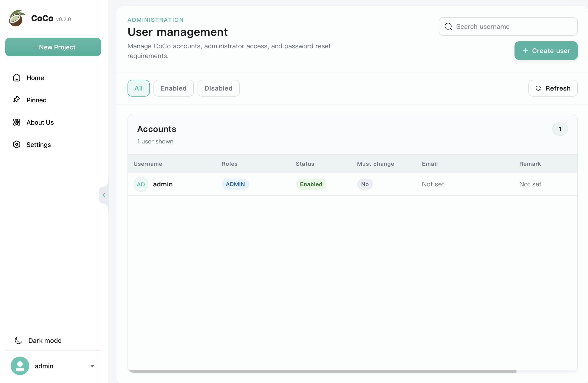Refresh the accounts list
The image size is (588, 383).
553,88
